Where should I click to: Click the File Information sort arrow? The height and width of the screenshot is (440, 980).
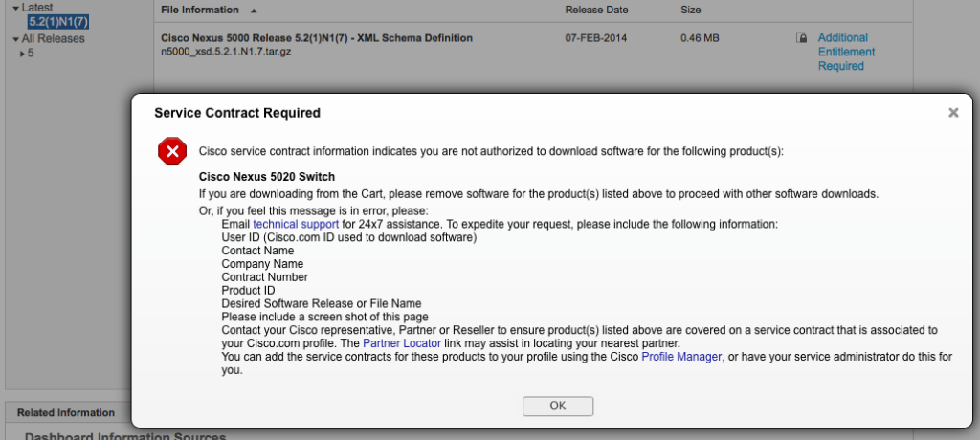(253, 11)
